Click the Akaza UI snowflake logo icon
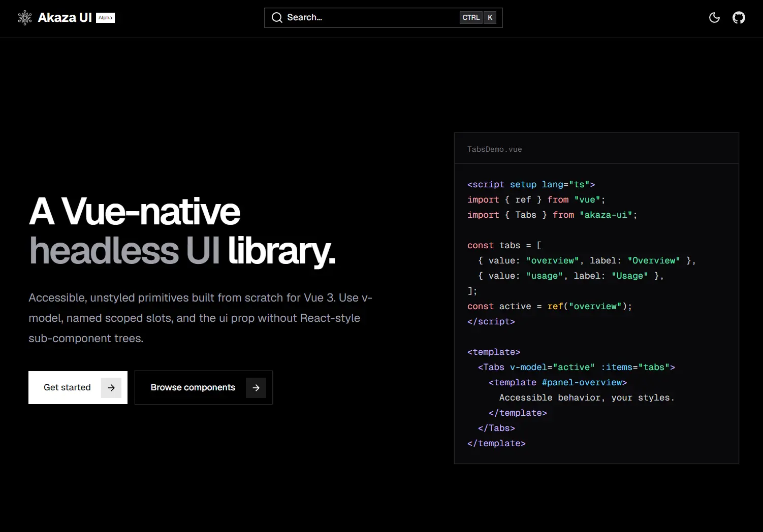Image resolution: width=763 pixels, height=532 pixels. pos(25,18)
